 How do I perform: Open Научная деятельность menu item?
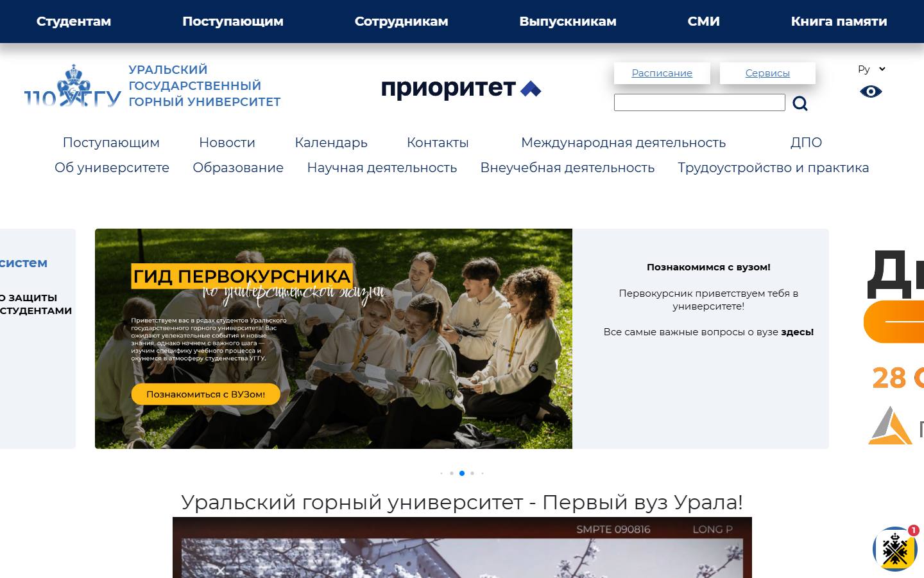click(x=382, y=168)
